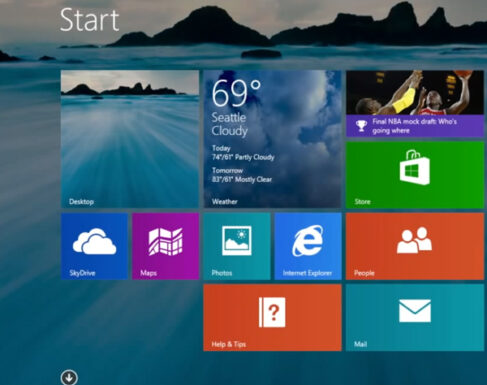This screenshot has height=385, width=487.
Task: Select the 69° temperature reading
Action: tap(236, 93)
